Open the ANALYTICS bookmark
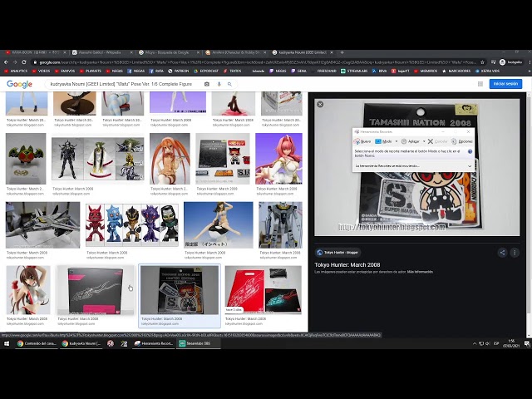The image size is (532, 399). click(x=16, y=71)
